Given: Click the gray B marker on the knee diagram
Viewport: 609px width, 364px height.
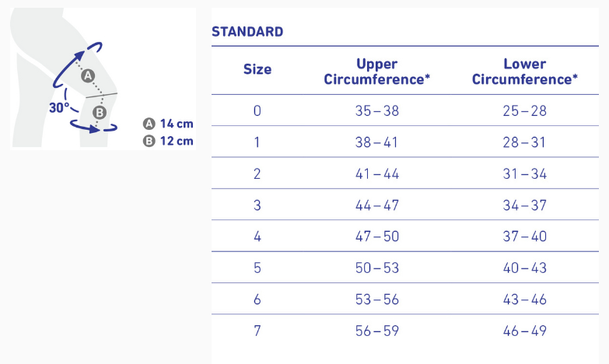Looking at the screenshot, I should pos(100,113).
